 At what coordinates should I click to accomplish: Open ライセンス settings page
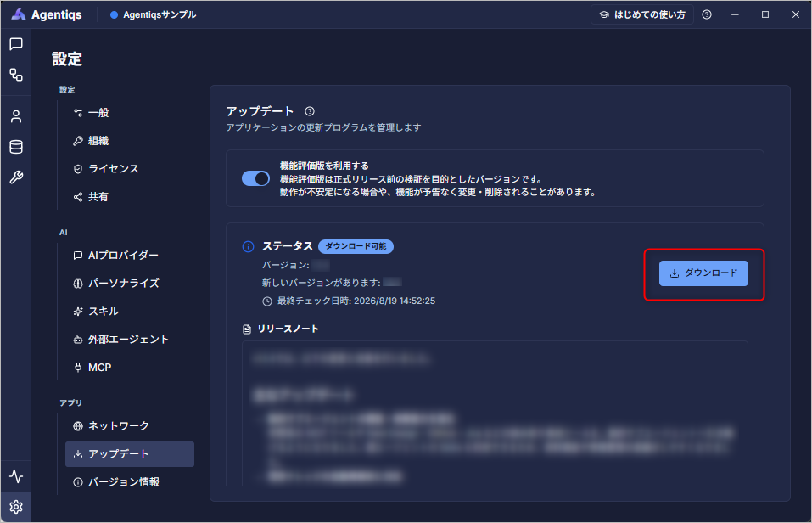pyautogui.click(x=130, y=169)
